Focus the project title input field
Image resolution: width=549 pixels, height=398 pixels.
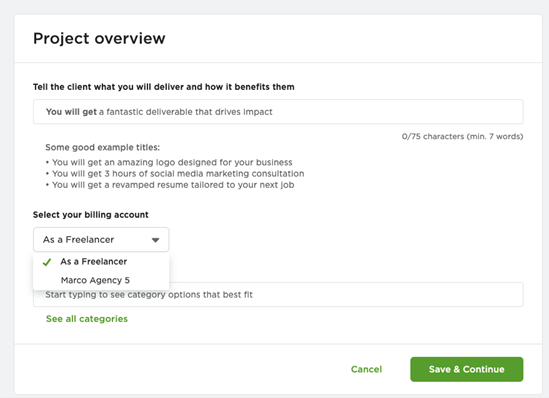pos(278,112)
